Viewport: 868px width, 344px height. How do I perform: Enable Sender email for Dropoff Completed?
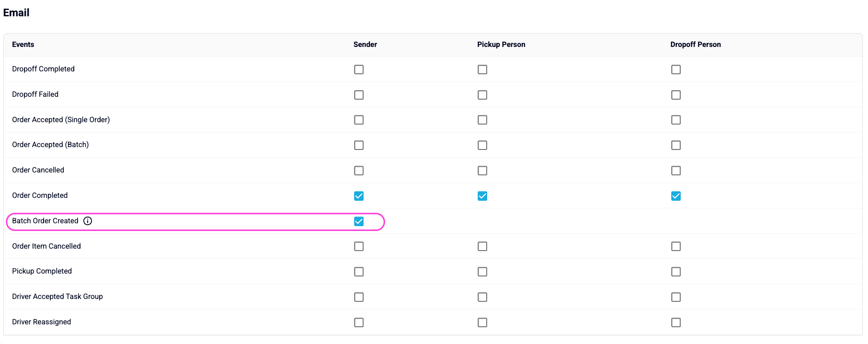(359, 69)
